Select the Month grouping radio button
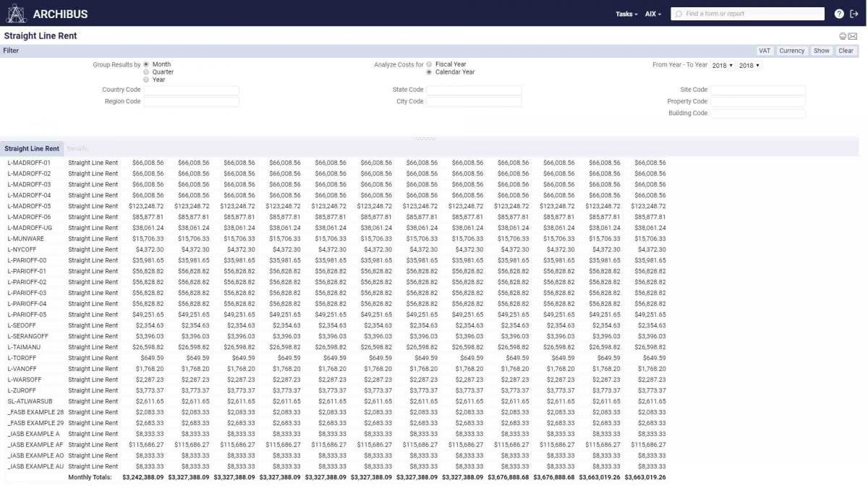Image resolution: width=868 pixels, height=488 pixels. pos(145,64)
